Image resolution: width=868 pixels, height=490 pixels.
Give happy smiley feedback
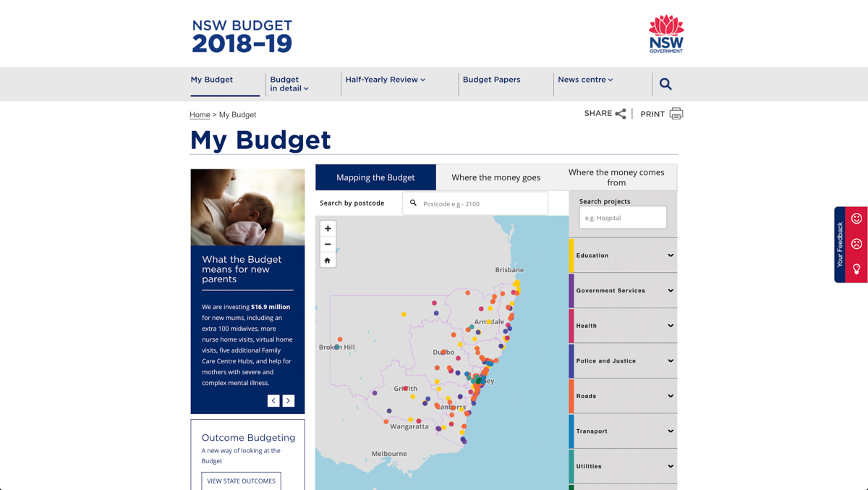(x=856, y=219)
